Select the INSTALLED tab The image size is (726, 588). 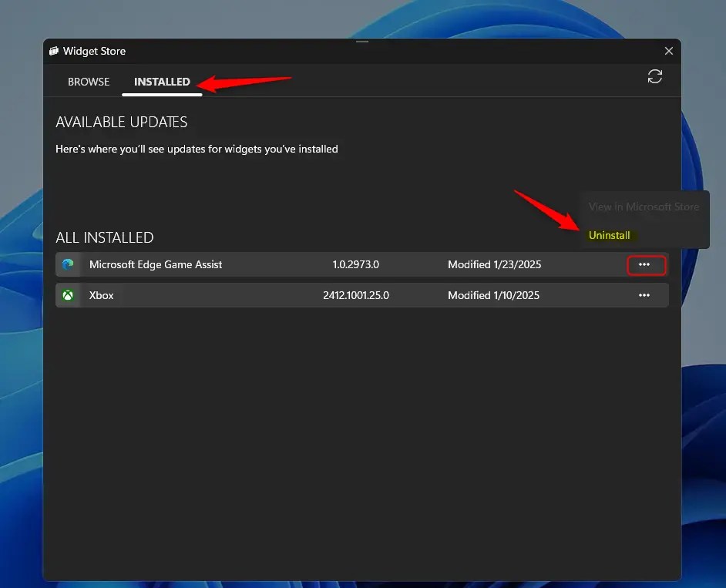[162, 82]
